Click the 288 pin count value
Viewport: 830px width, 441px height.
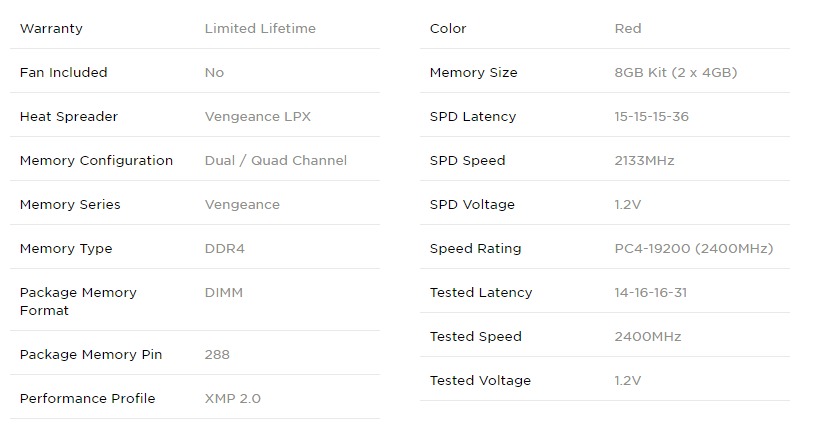click(217, 355)
